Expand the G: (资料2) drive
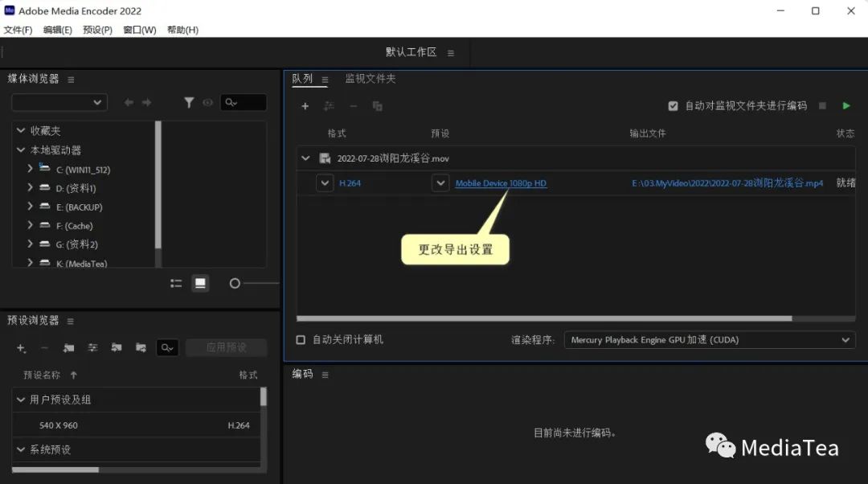Viewport: 868px width, 484px height. [30, 243]
